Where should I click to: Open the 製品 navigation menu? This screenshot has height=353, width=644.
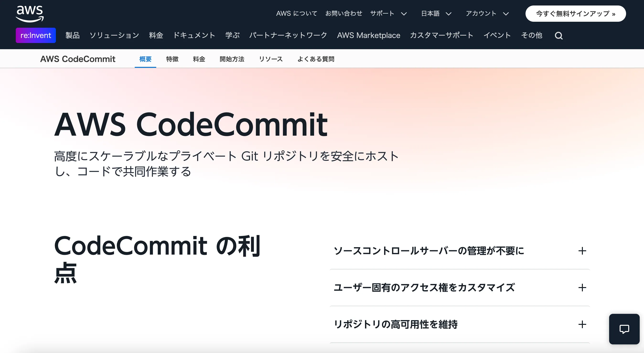pos(73,35)
